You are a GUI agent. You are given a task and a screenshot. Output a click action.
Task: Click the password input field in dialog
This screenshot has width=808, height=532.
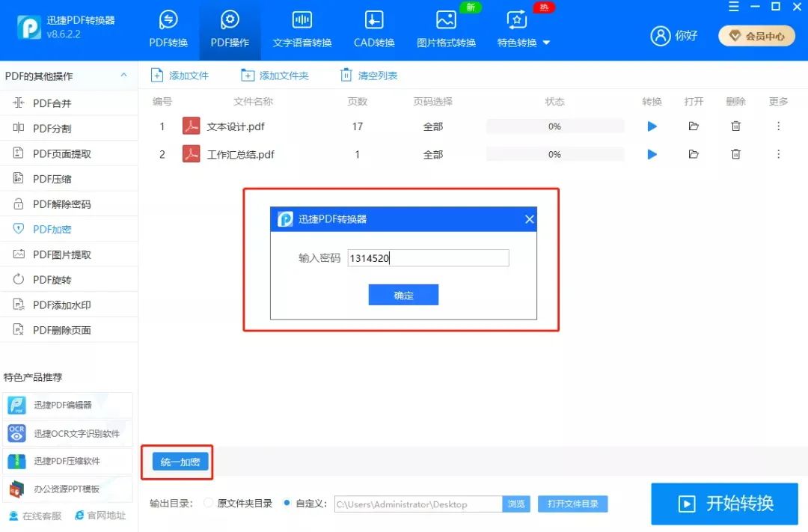(428, 257)
